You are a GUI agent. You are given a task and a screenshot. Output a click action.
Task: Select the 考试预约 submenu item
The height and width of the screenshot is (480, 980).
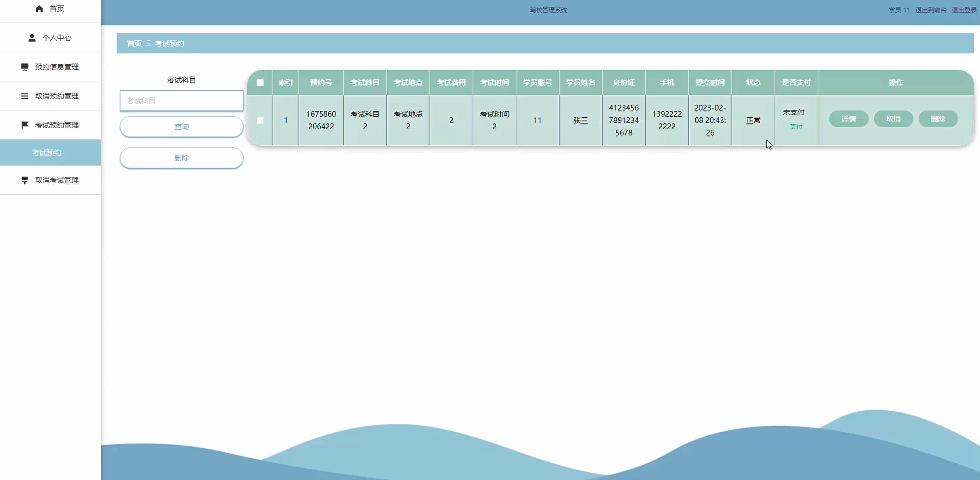click(50, 152)
